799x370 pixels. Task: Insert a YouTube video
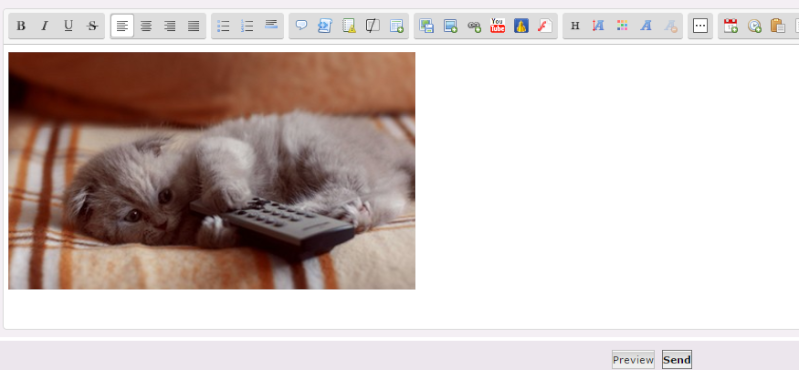[497, 26]
